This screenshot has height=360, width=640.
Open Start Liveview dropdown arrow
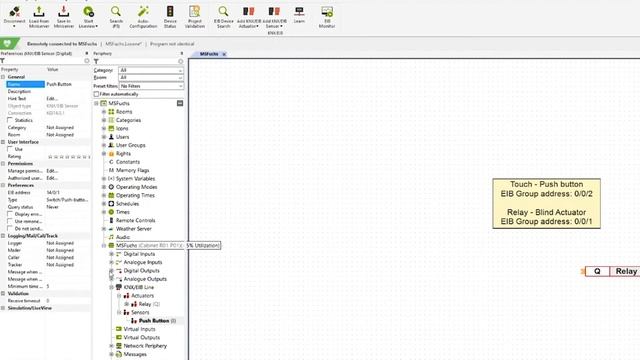coord(97,27)
